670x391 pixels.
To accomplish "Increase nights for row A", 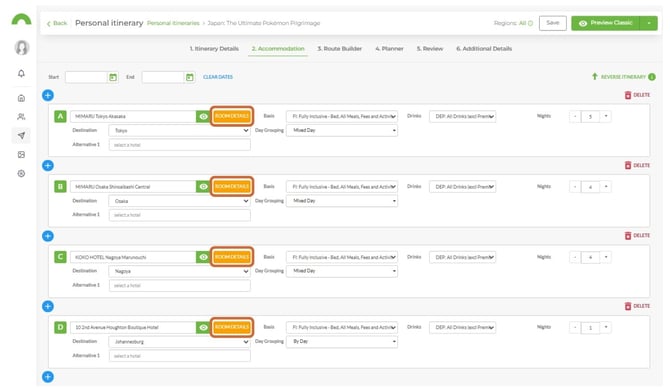I will [x=606, y=116].
